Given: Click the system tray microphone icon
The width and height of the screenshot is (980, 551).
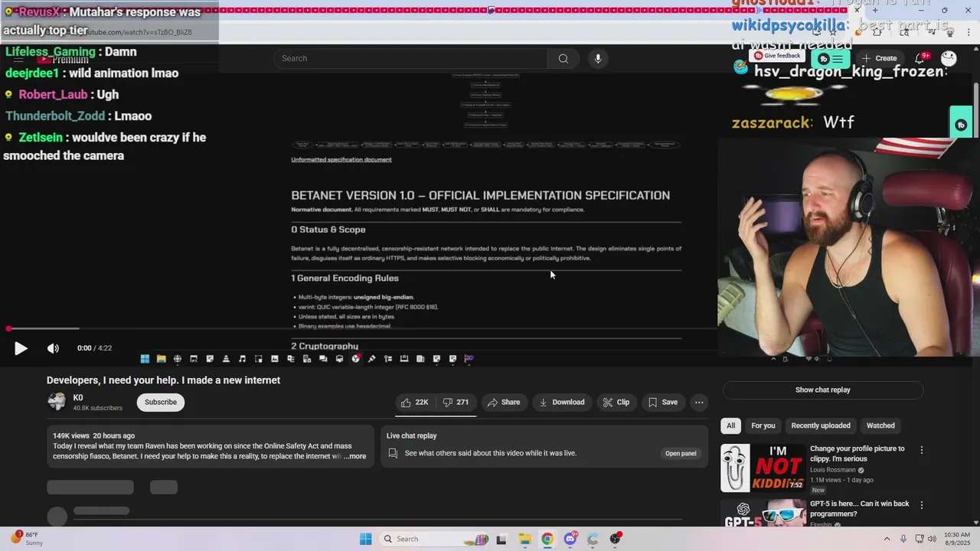Looking at the screenshot, I should 903,539.
